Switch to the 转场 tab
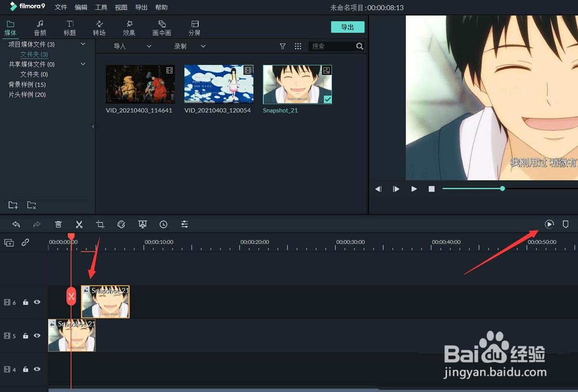This screenshot has width=578, height=392. [99, 28]
